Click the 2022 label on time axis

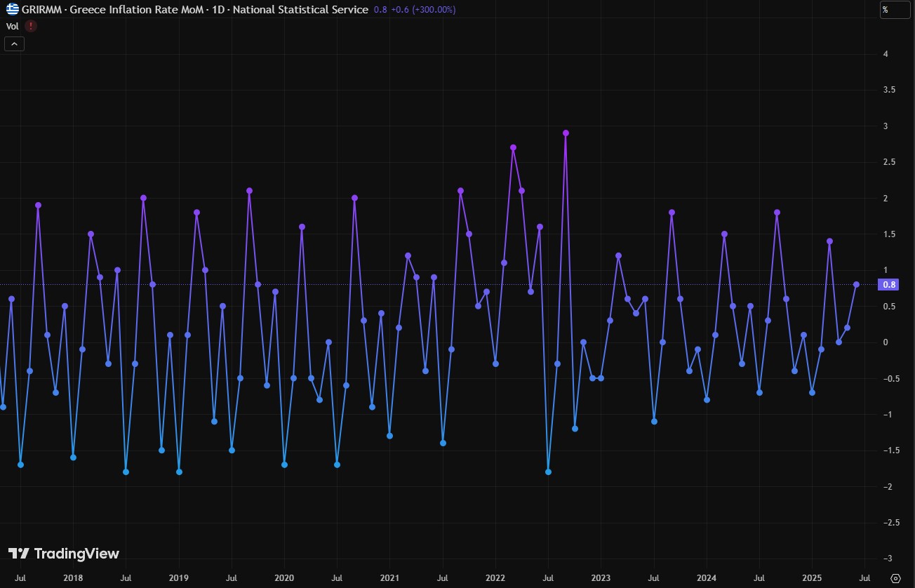[495, 578]
